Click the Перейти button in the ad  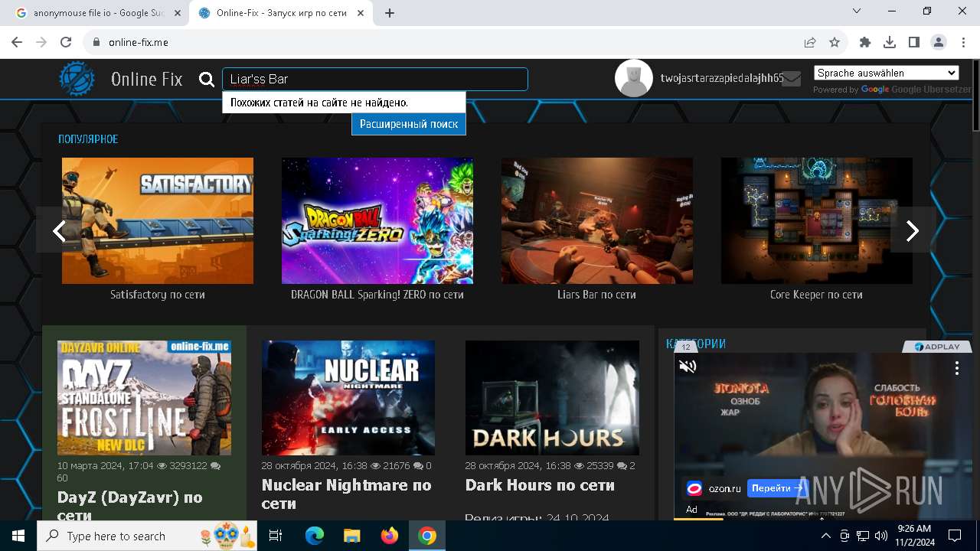[x=776, y=487]
